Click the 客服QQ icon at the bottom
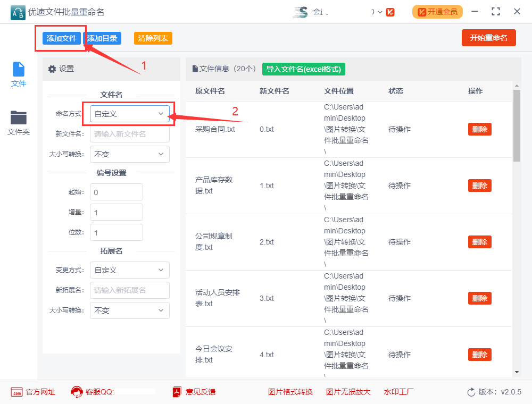This screenshot has width=532, height=404. click(78, 392)
